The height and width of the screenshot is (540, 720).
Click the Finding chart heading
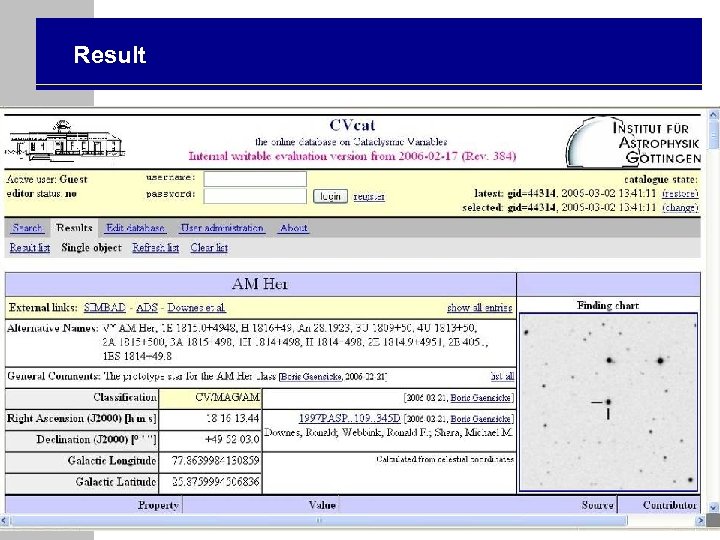point(608,305)
